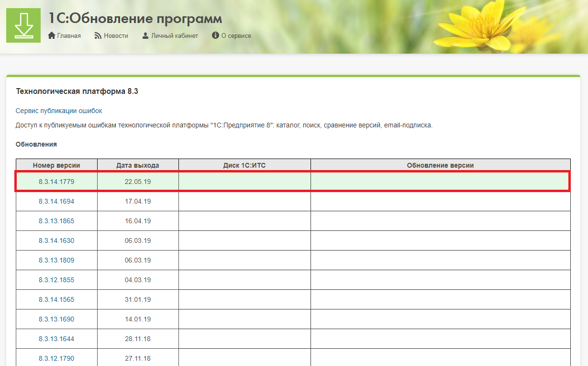Select version 8.3.14.1565
Image resolution: width=588 pixels, height=366 pixels.
pos(56,299)
